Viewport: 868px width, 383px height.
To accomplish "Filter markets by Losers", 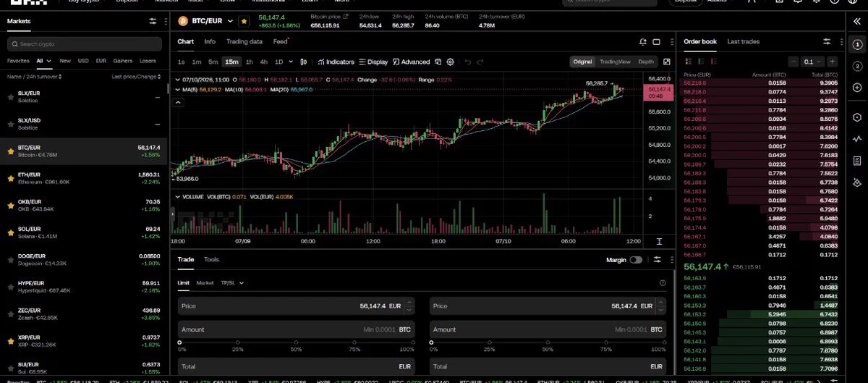I will point(148,61).
